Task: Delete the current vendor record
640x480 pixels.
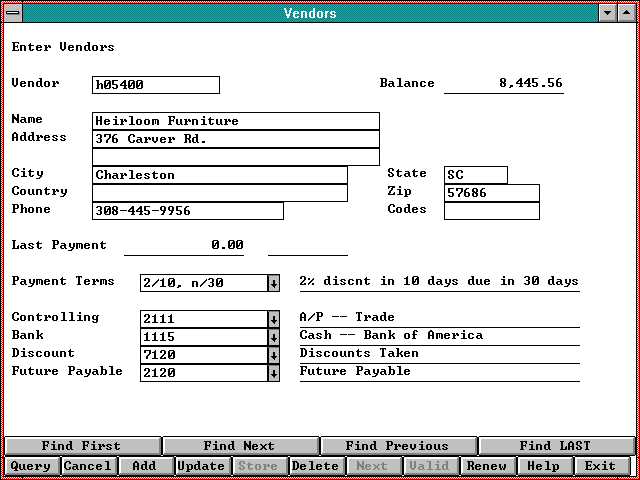Action: pyautogui.click(x=315, y=466)
